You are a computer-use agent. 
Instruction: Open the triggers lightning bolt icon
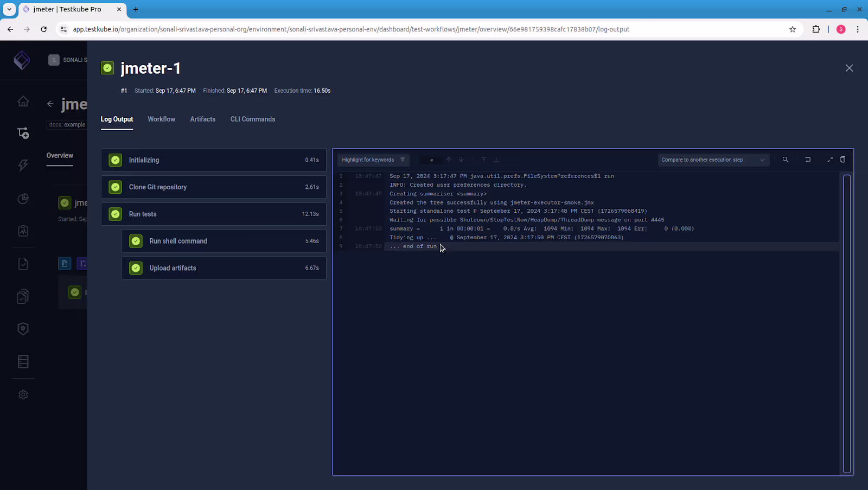(23, 166)
